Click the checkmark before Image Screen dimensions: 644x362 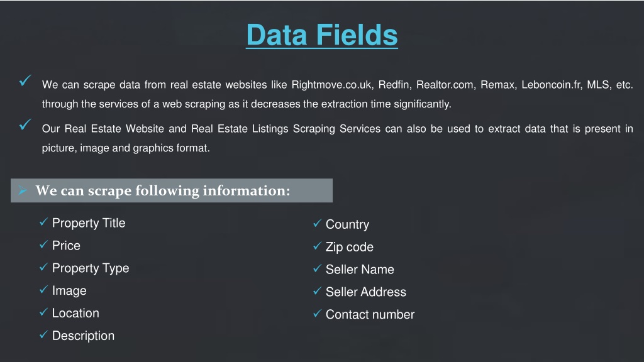[x=43, y=290]
